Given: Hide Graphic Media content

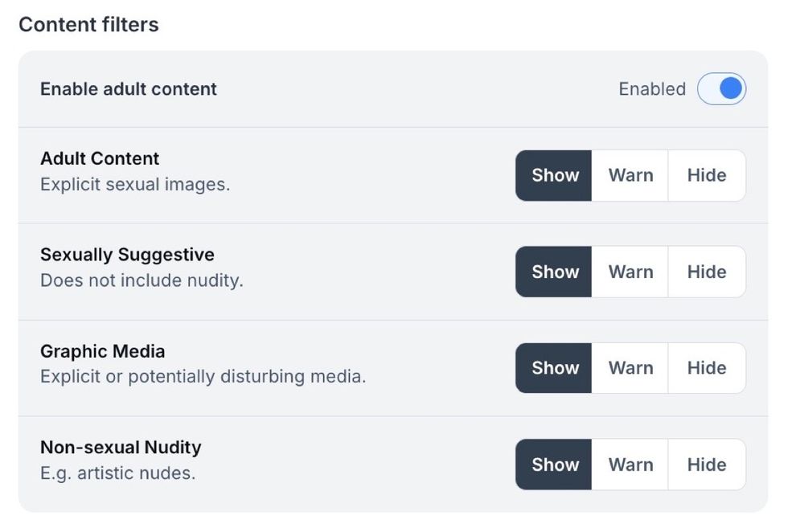Looking at the screenshot, I should pyautogui.click(x=706, y=368).
